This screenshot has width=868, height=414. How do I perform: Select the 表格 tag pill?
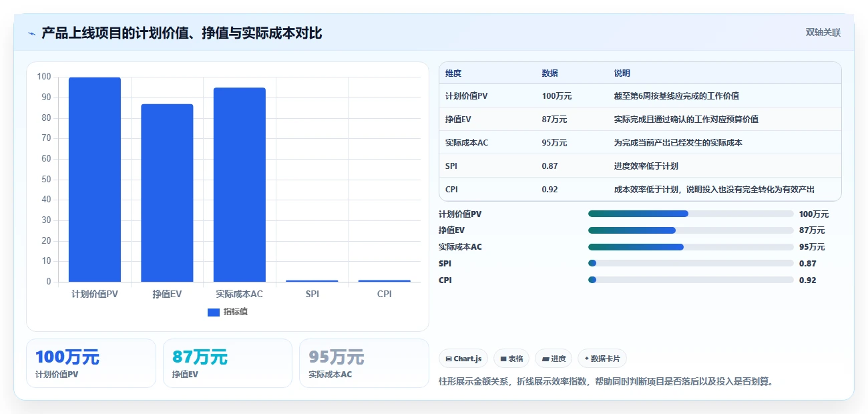click(x=511, y=359)
